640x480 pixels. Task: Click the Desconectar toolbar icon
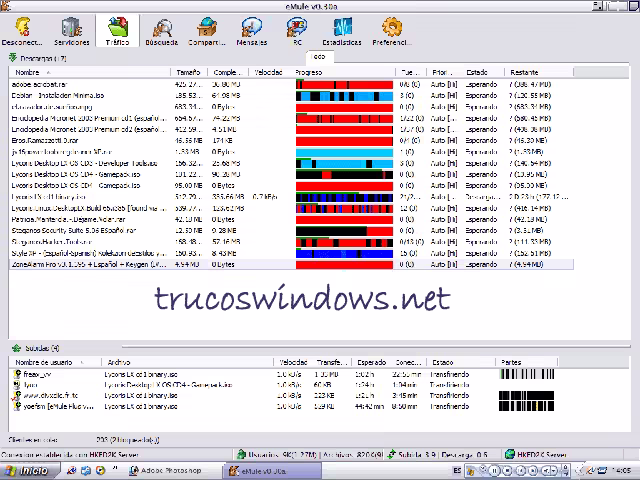pos(22,31)
